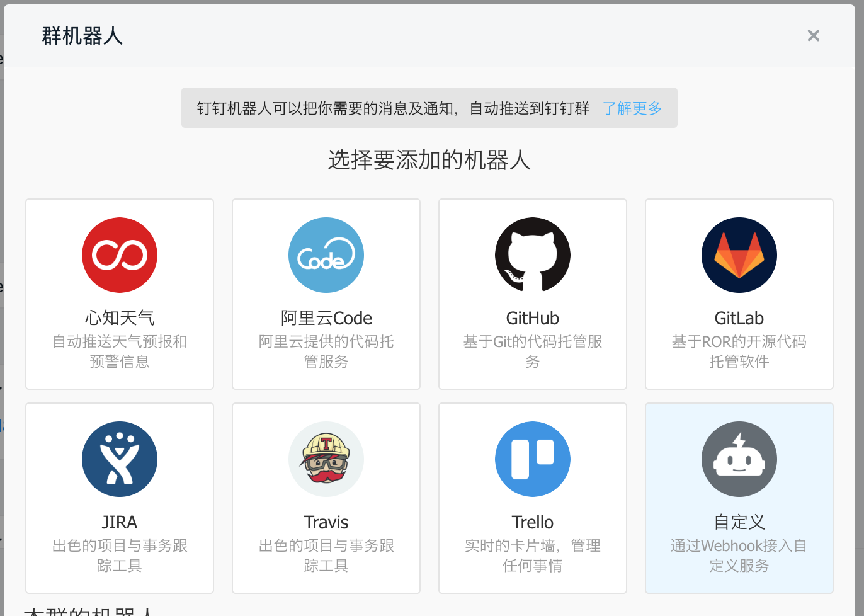Pick the JIRA robot title text
This screenshot has height=616, width=864.
[x=120, y=522]
